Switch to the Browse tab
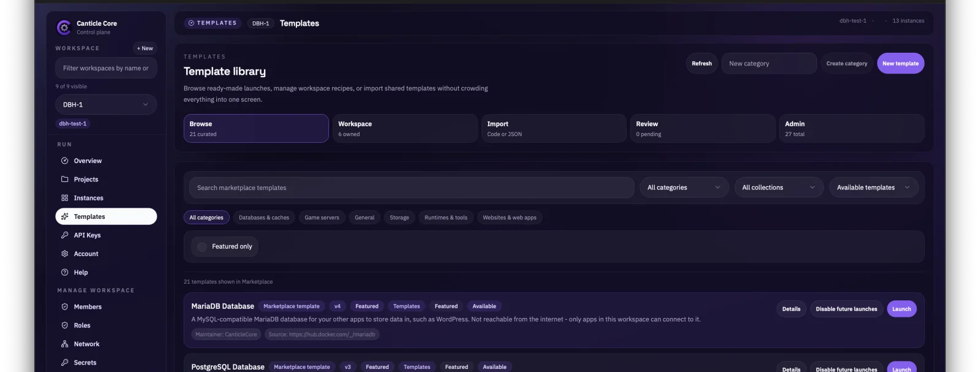 256,128
